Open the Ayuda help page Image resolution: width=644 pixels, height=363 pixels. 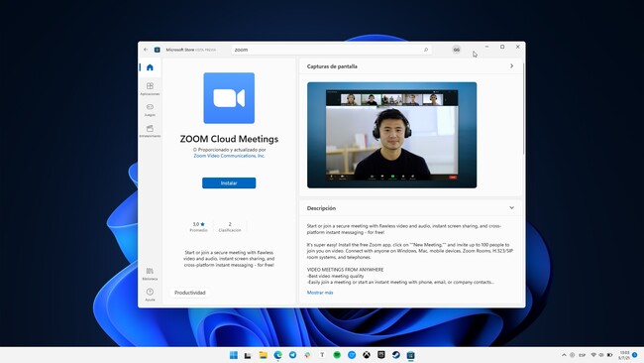pos(150,295)
